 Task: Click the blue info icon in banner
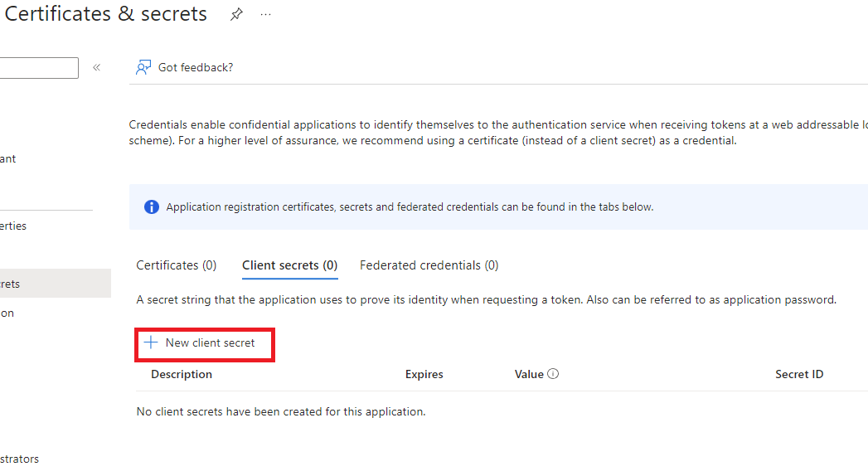tap(151, 207)
